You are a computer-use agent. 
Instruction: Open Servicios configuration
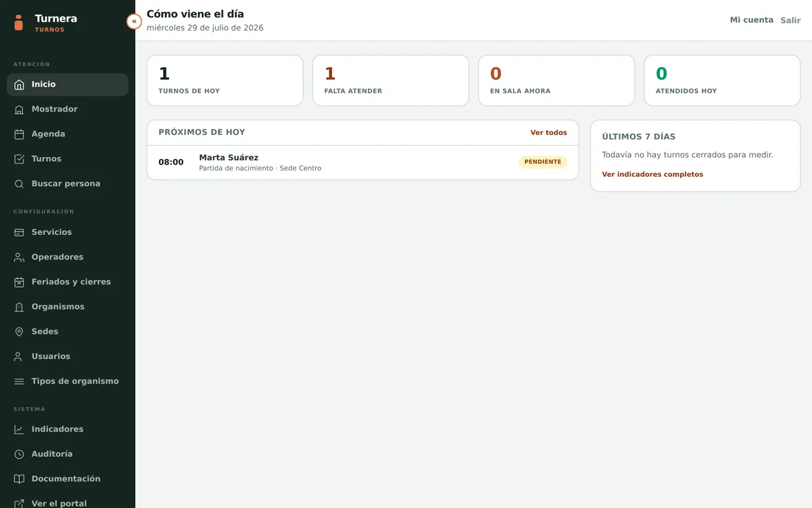(68, 232)
